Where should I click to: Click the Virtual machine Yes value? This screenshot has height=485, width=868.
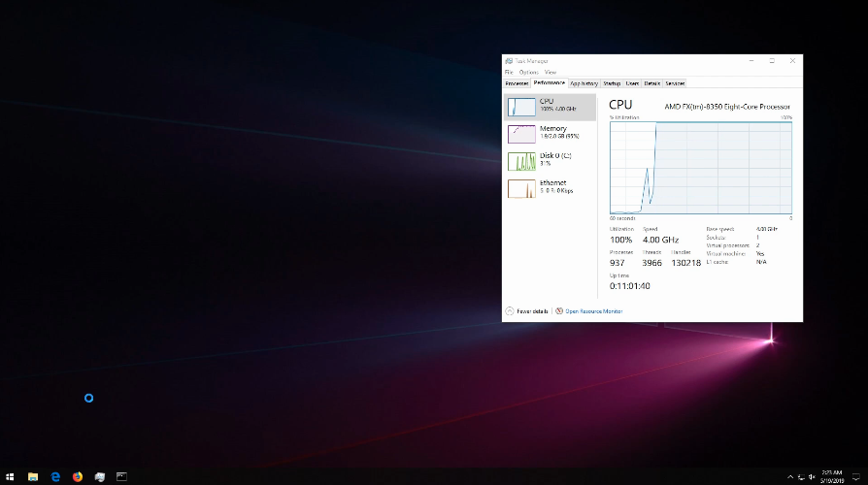click(759, 254)
